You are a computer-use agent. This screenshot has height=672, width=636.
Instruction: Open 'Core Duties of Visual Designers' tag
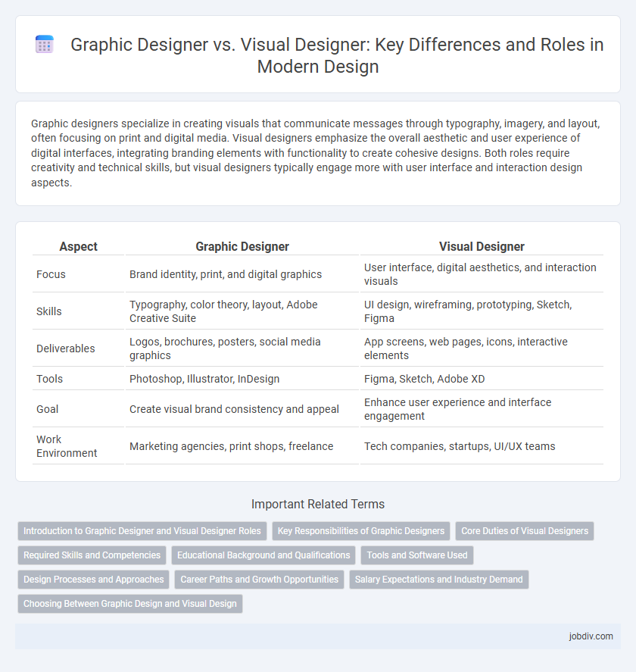[x=525, y=530]
